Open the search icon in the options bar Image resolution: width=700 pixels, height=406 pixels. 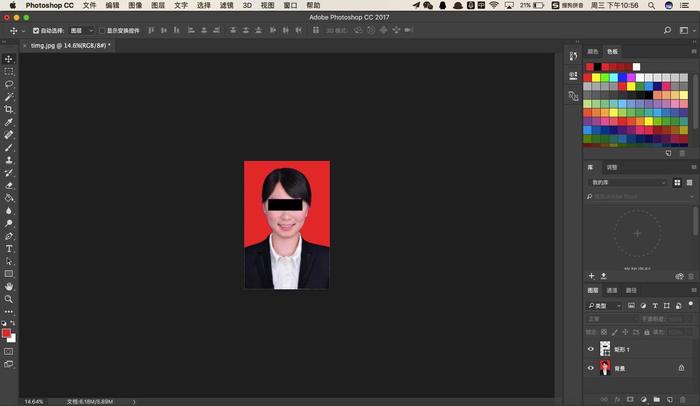coord(667,30)
